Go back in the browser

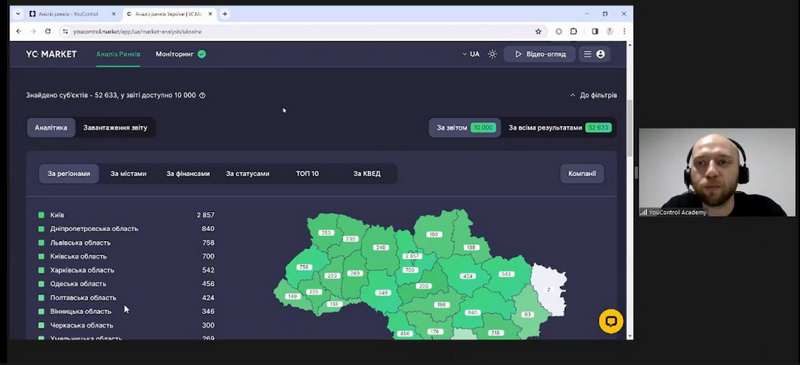click(19, 31)
